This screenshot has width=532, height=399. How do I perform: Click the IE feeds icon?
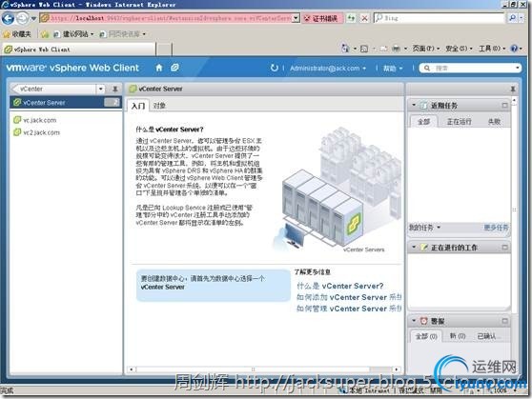364,49
